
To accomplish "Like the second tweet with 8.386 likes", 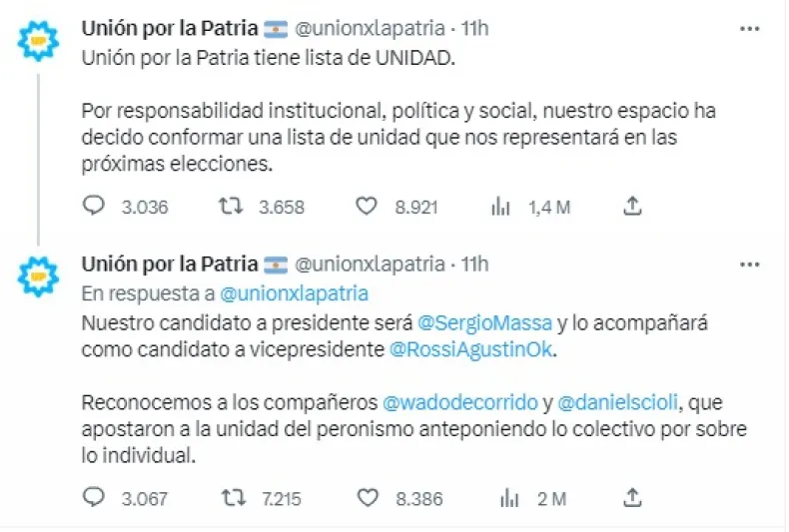I will 367,497.
